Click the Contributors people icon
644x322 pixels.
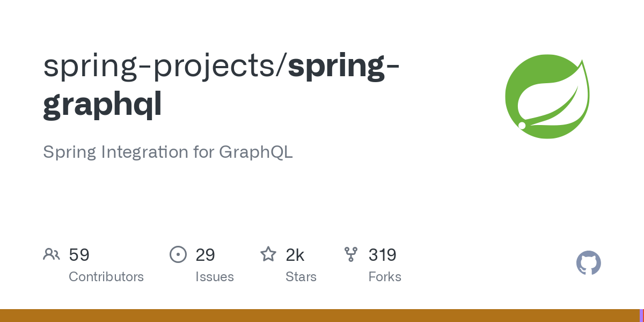(52, 254)
